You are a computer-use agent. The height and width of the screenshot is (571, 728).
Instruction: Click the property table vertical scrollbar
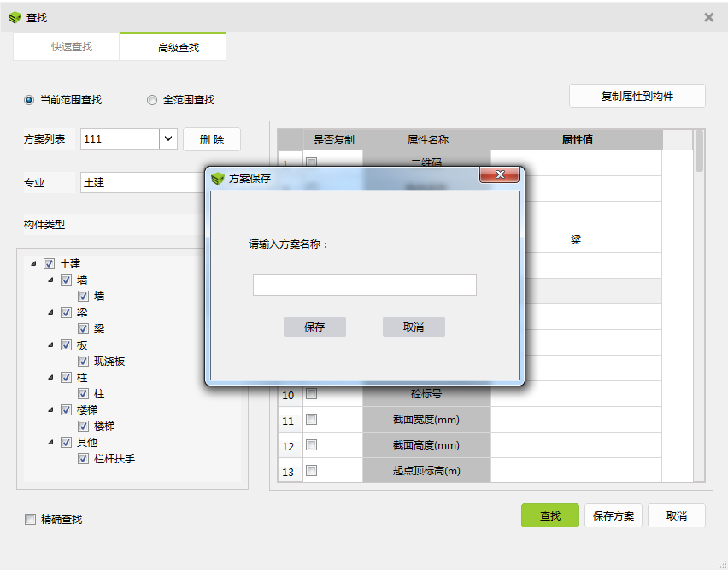699,151
